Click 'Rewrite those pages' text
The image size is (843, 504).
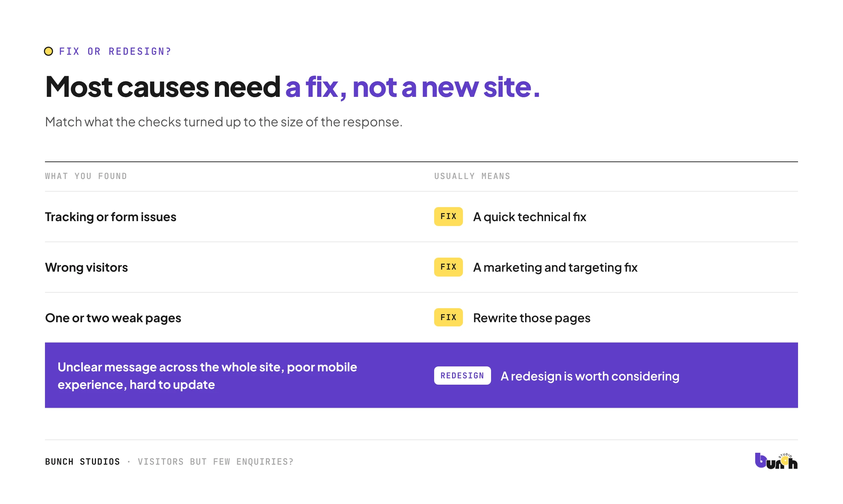pos(532,318)
